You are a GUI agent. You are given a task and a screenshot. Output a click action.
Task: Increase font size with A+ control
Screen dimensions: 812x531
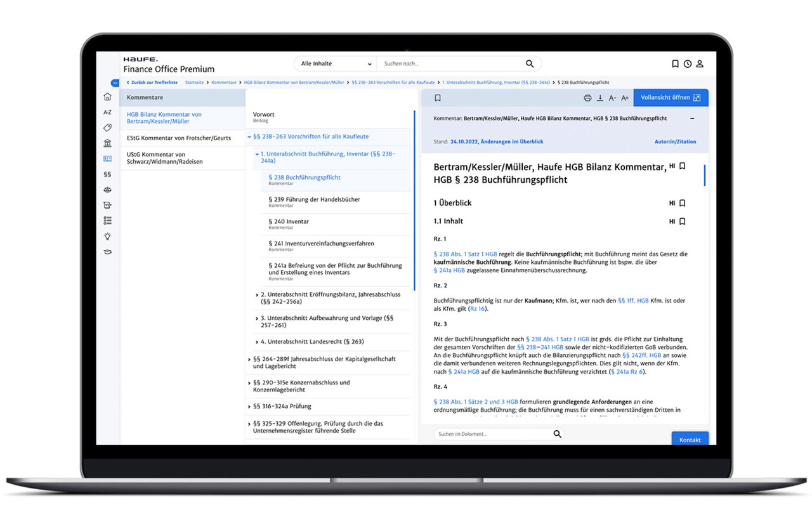pos(625,98)
